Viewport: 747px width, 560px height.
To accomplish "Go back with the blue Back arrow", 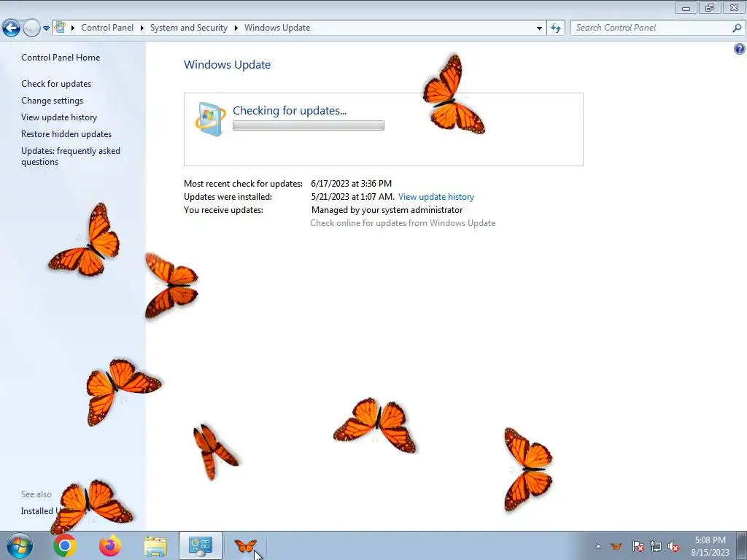I will pyautogui.click(x=11, y=28).
